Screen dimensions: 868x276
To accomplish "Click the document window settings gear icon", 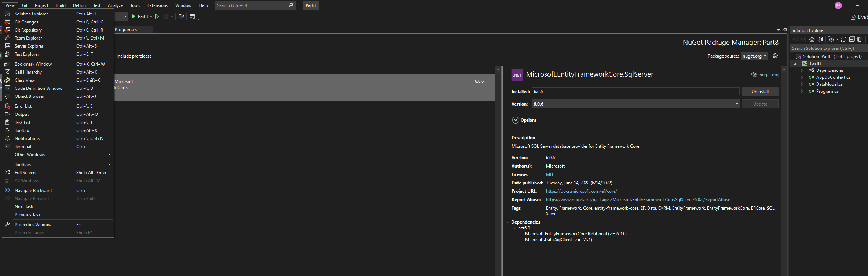I will coord(785,29).
